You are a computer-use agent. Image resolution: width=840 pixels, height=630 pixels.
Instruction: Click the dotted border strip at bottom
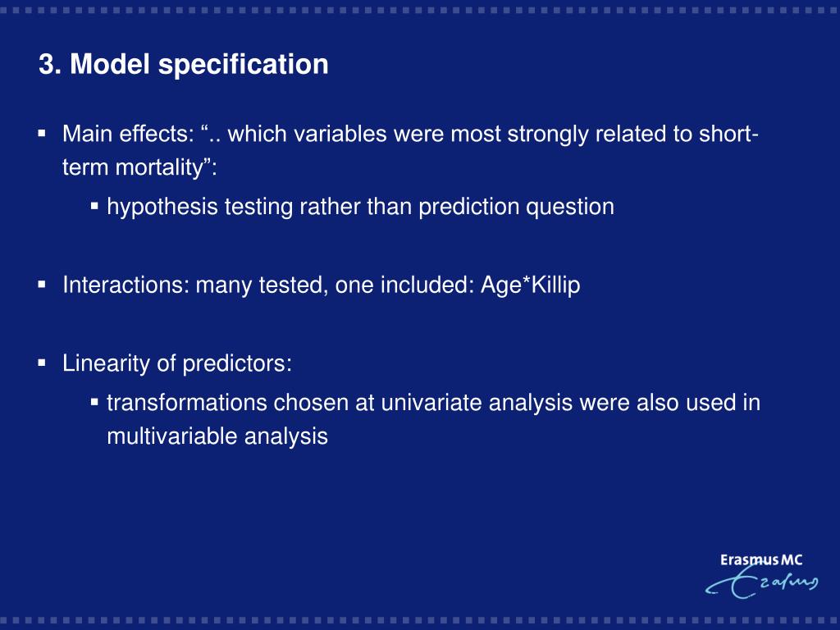[420, 620]
